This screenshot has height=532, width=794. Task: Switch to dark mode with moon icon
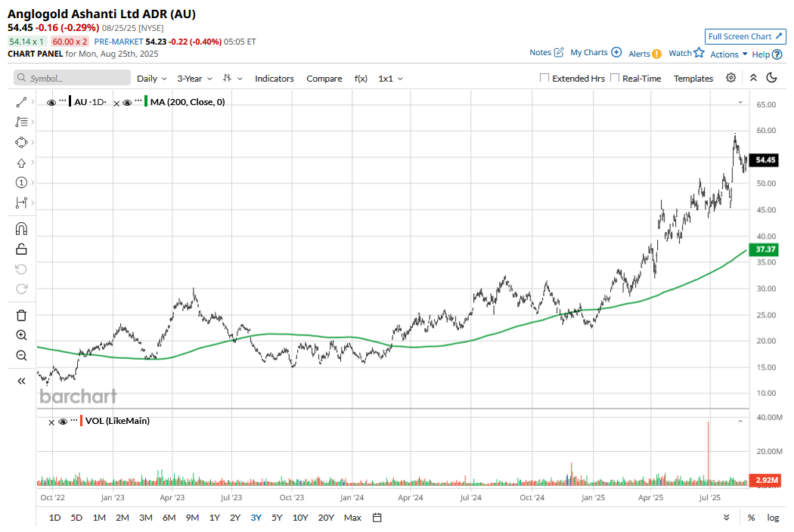pos(772,78)
